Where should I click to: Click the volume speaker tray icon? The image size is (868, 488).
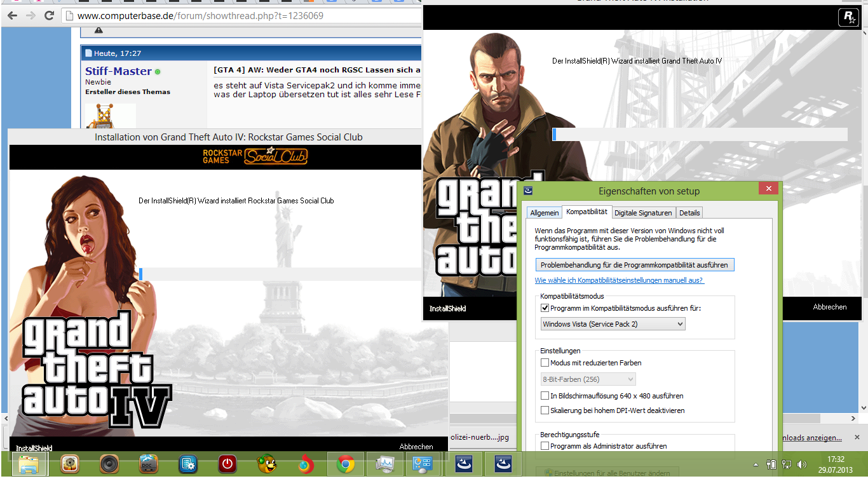(x=802, y=464)
